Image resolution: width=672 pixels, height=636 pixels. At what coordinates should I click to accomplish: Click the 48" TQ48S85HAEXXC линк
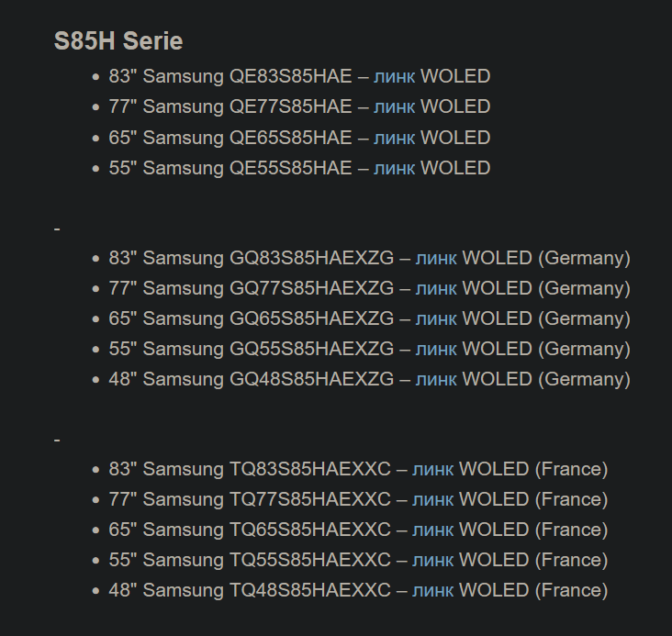432,591
